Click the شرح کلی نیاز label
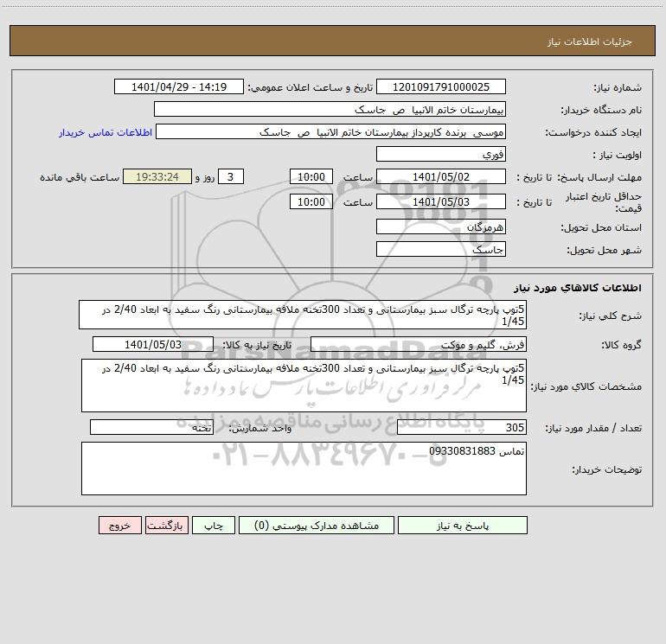Screen dimensions: 666x644 [611, 316]
